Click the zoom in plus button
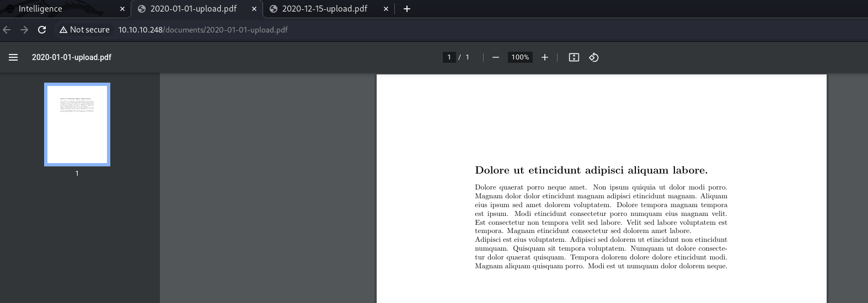The width and height of the screenshot is (868, 303). [x=545, y=57]
